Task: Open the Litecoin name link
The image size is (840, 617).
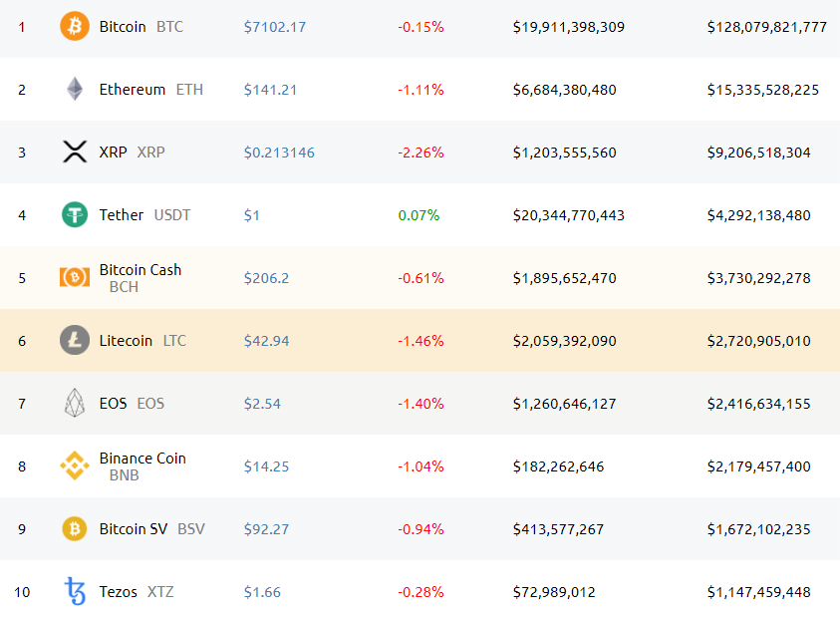Action: (x=128, y=341)
